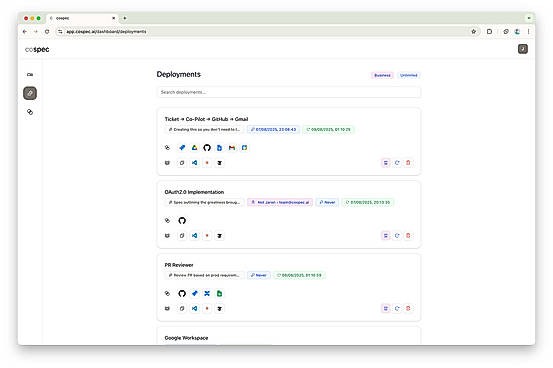
Task: Open VS Code from PR Reviewer card
Action: pyautogui.click(x=194, y=308)
